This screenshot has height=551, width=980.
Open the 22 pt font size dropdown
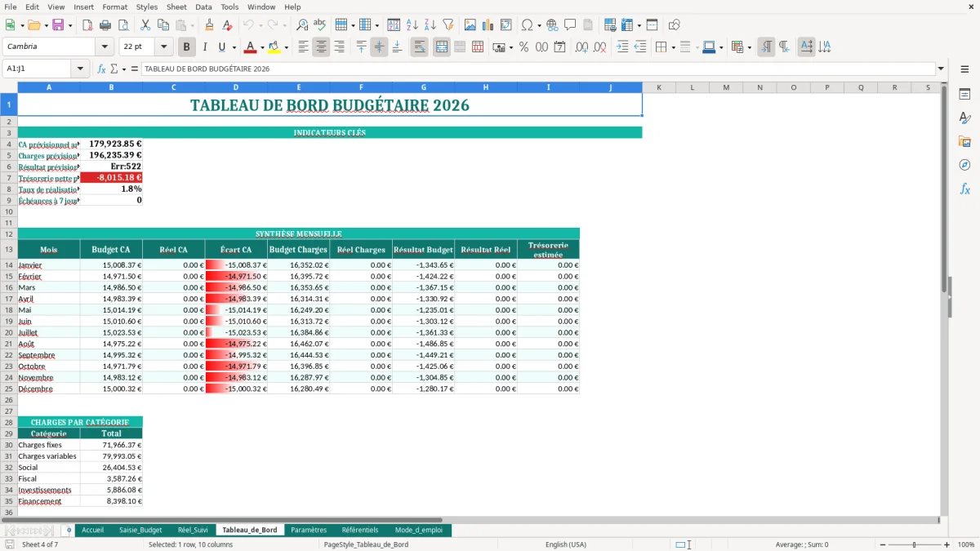pos(163,47)
